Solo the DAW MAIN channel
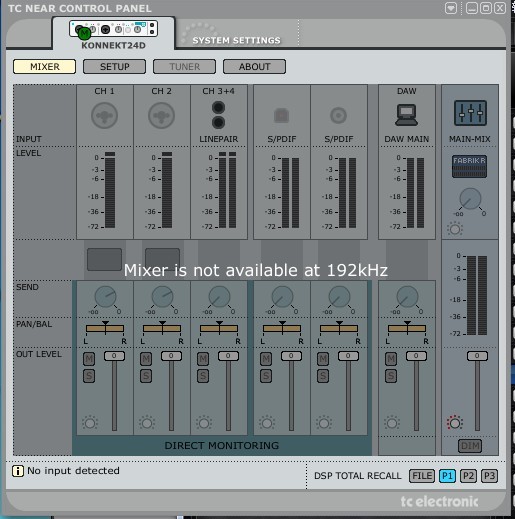515x519 pixels. [391, 376]
